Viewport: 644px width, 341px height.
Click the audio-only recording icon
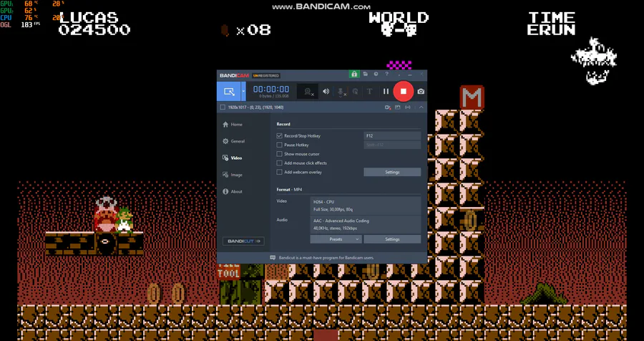407,107
